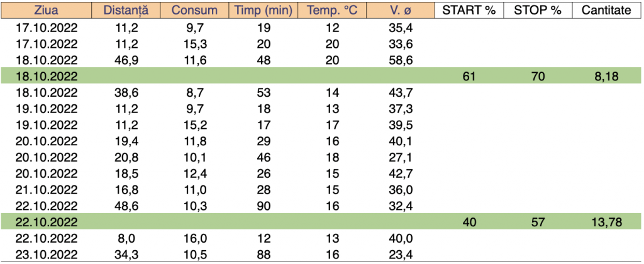The width and height of the screenshot is (644, 264).
Task: Select the START value 61 cell
Action: click(x=470, y=76)
